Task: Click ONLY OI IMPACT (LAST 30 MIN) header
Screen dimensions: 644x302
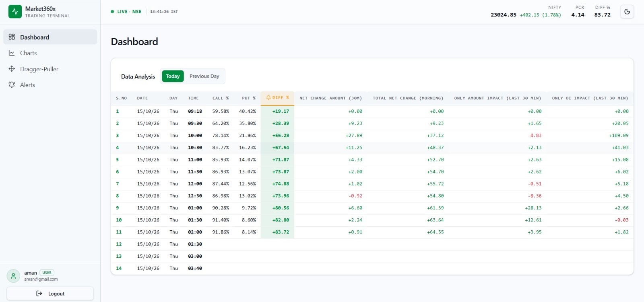Action: coord(590,98)
